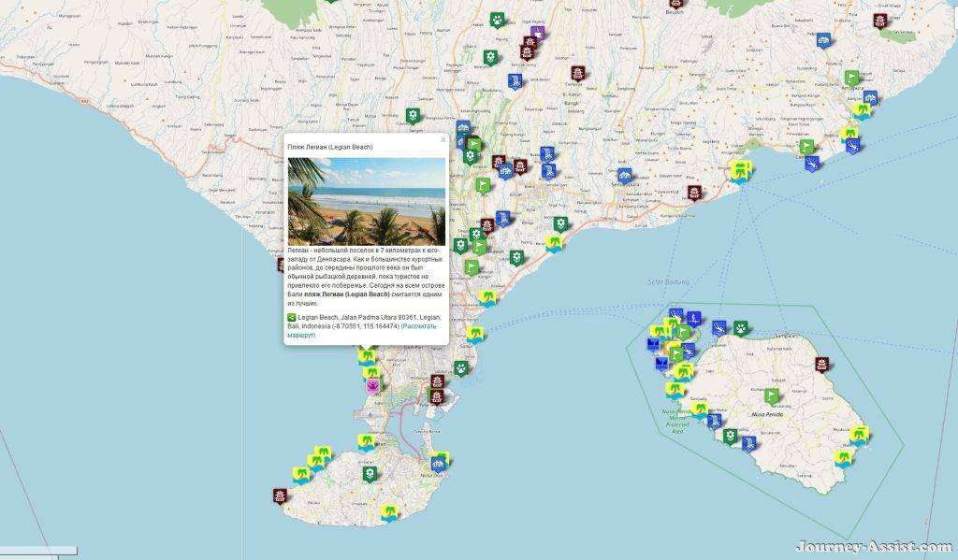Select beach marker at Nusa Penida's southeast tip
This screenshot has height=560, width=958.
[845, 459]
